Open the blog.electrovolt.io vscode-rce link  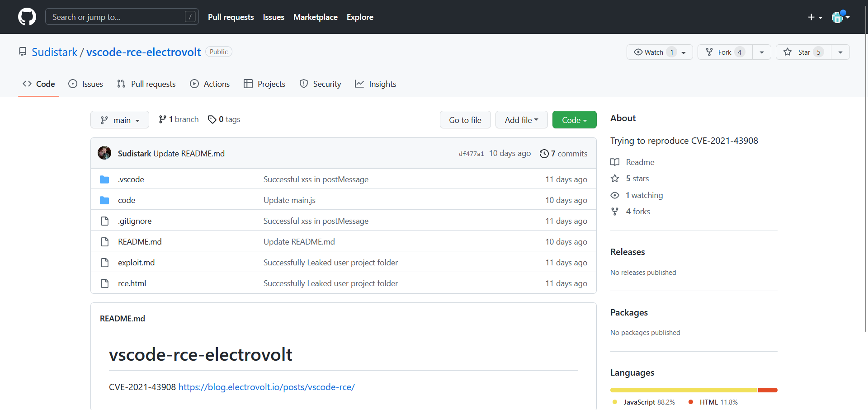[266, 387]
